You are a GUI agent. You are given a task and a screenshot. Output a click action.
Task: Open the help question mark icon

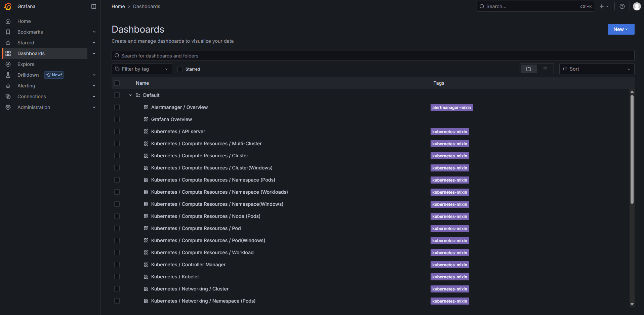(622, 6)
